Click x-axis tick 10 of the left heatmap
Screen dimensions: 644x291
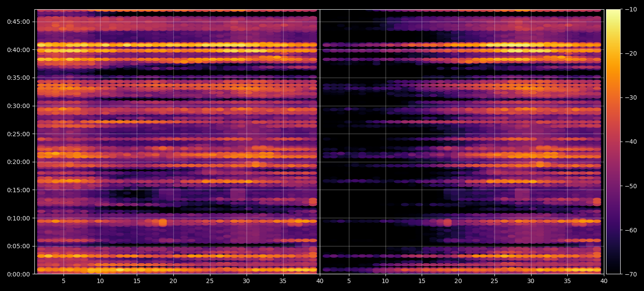tap(100, 281)
